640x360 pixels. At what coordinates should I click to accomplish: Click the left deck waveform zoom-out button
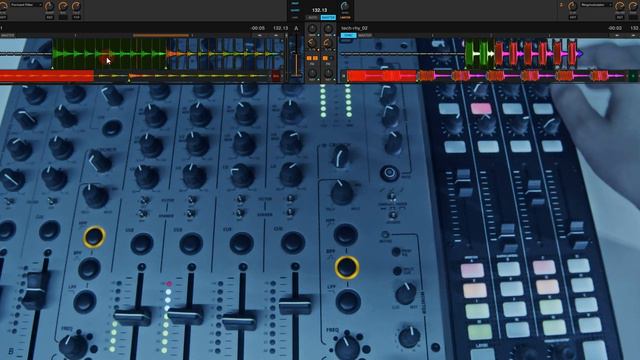pos(260,36)
